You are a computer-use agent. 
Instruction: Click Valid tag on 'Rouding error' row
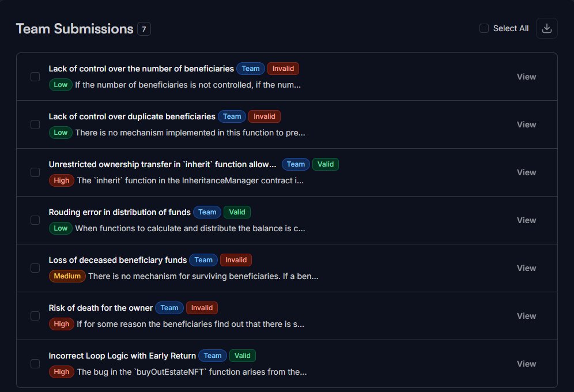pos(237,212)
